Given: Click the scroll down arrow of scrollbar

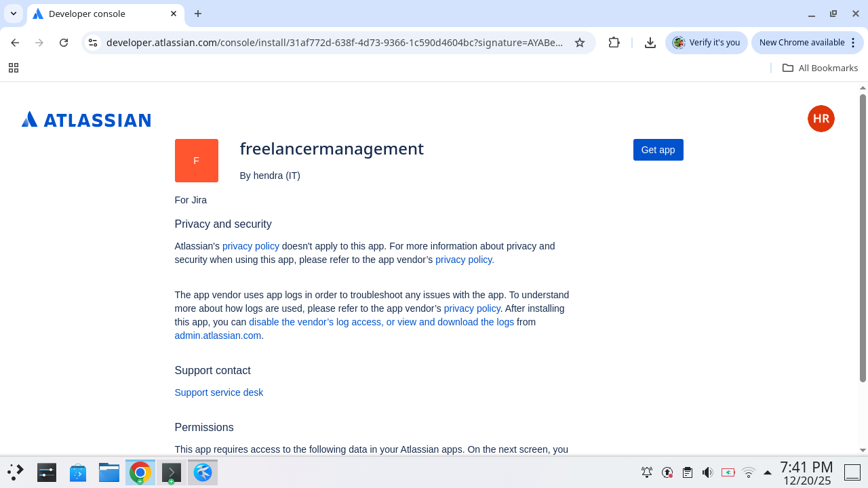Looking at the screenshot, I should coord(863,450).
